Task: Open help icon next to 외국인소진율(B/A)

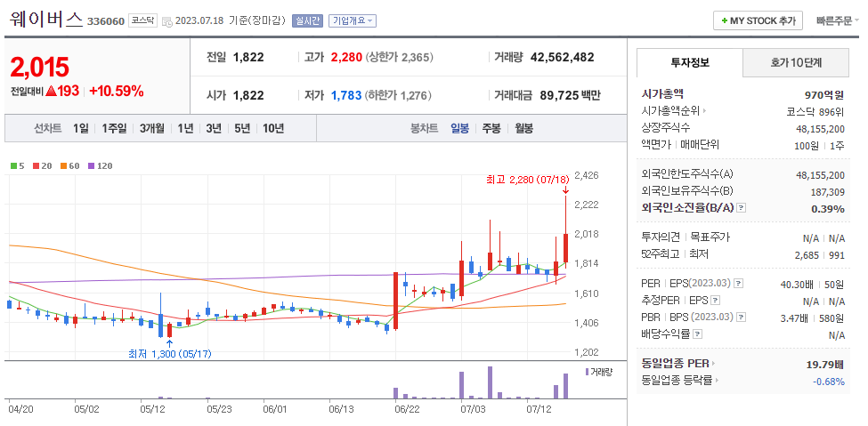Action: (742, 208)
